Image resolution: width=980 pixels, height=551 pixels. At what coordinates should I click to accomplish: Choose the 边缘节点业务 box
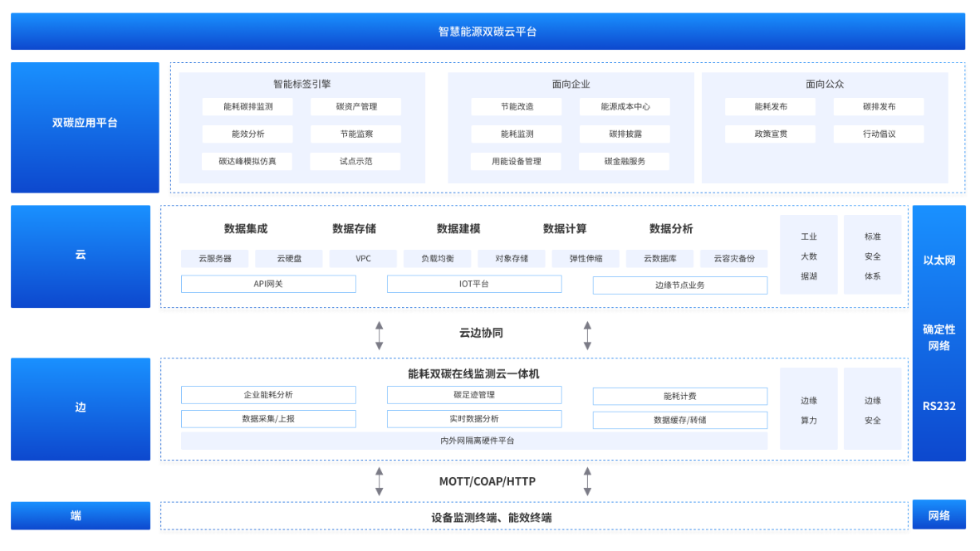[680, 285]
